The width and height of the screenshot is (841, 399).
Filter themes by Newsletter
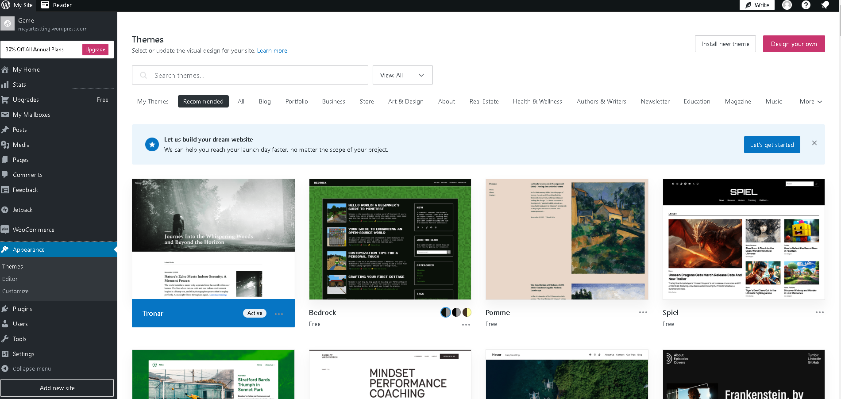[655, 101]
